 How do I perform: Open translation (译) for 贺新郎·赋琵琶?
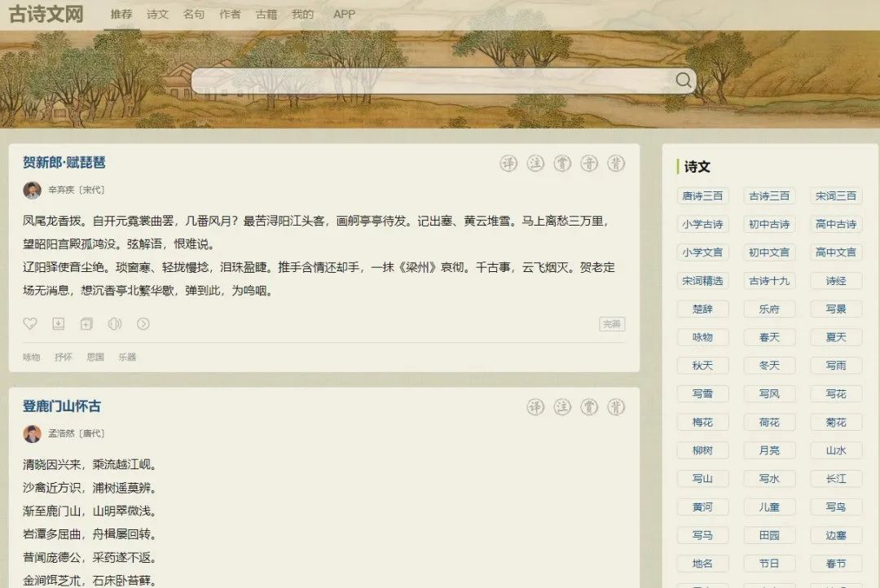(508, 163)
